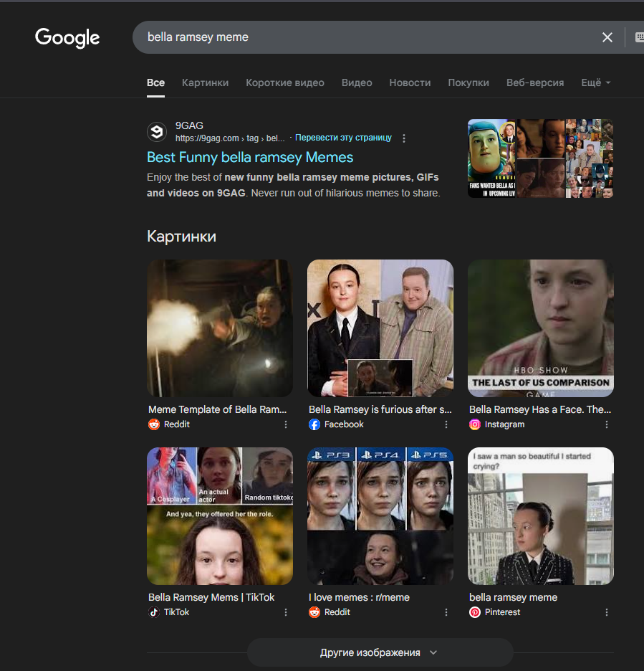Screen dimensions: 644x671
Task: Click the Pinterest source label
Action: 502,612
